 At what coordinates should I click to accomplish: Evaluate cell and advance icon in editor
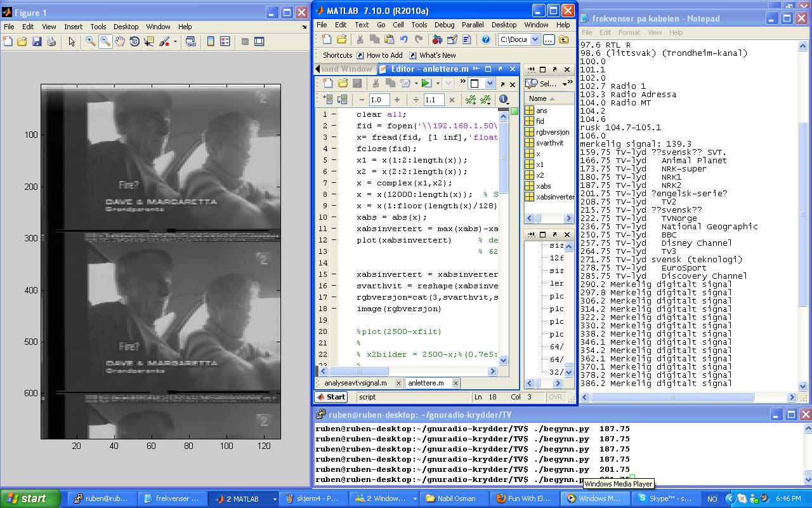(343, 100)
